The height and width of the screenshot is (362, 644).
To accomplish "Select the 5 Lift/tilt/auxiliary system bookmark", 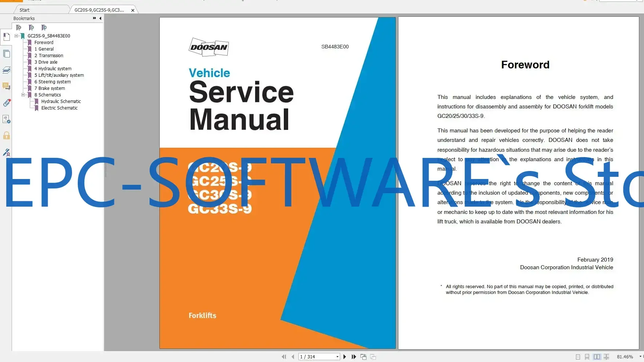I will coord(59,75).
